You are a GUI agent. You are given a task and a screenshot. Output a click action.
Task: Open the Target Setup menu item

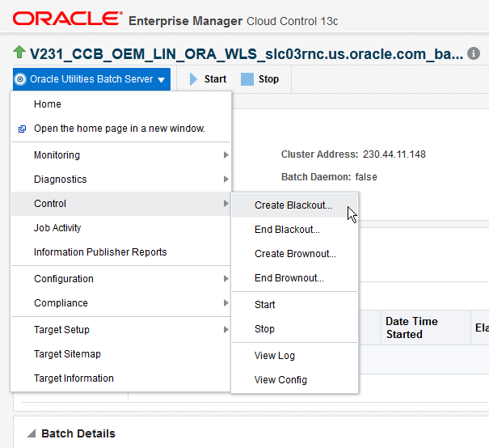click(x=121, y=330)
